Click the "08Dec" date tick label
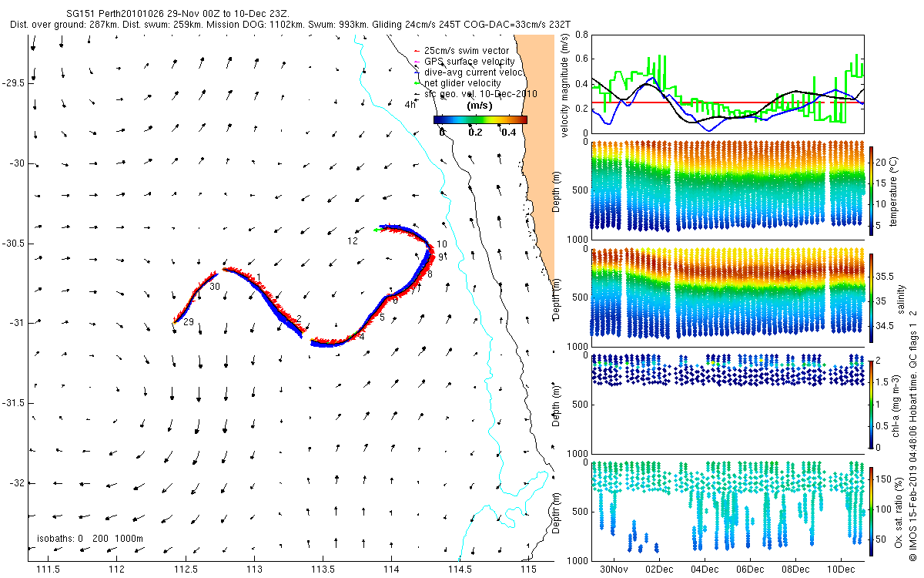924x578 pixels. [x=795, y=570]
